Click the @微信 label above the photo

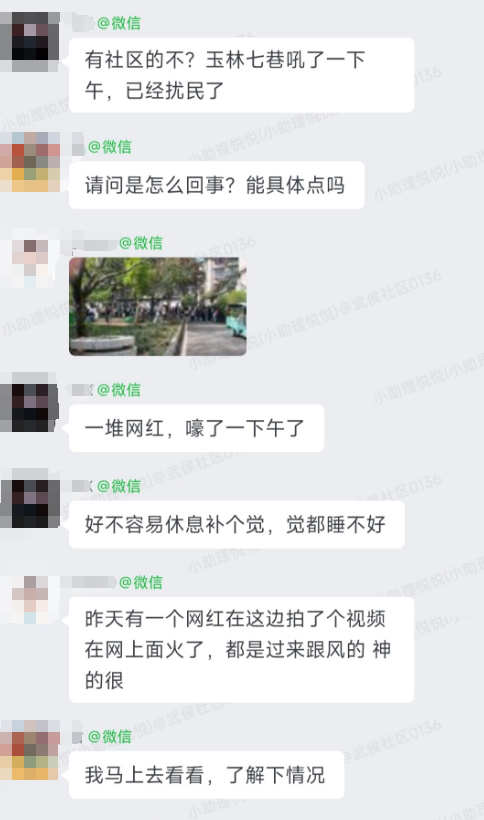click(x=141, y=243)
